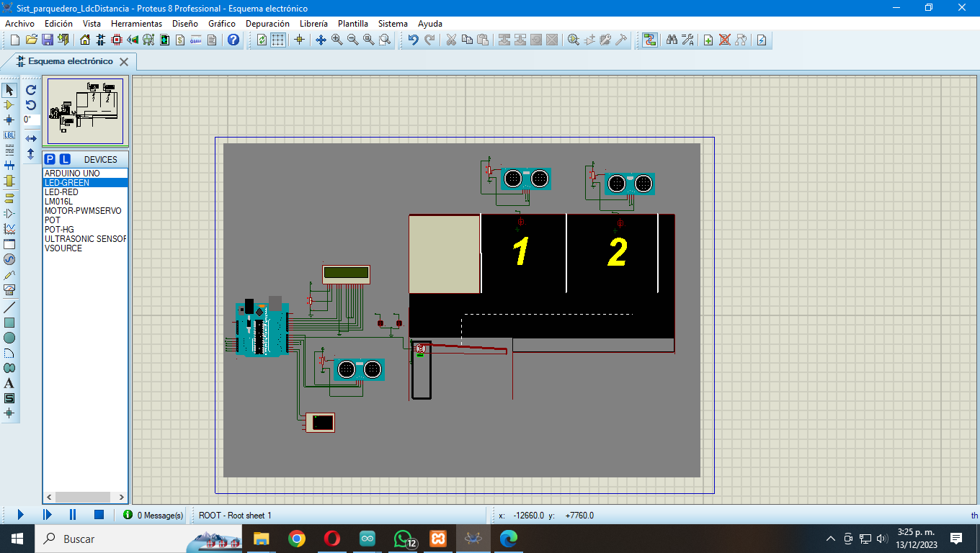Toggle the wire autorouter icon
The width and height of the screenshot is (980, 553).
click(x=650, y=40)
